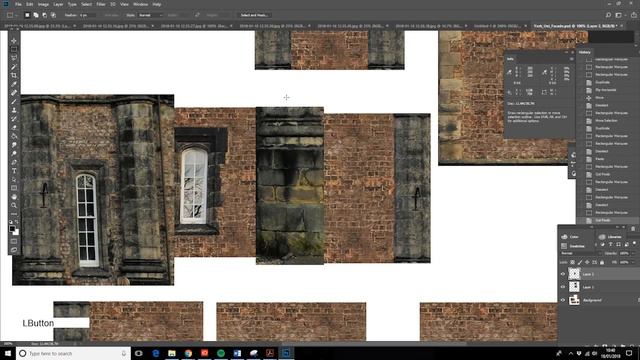Select the History Brush tool

point(14,119)
